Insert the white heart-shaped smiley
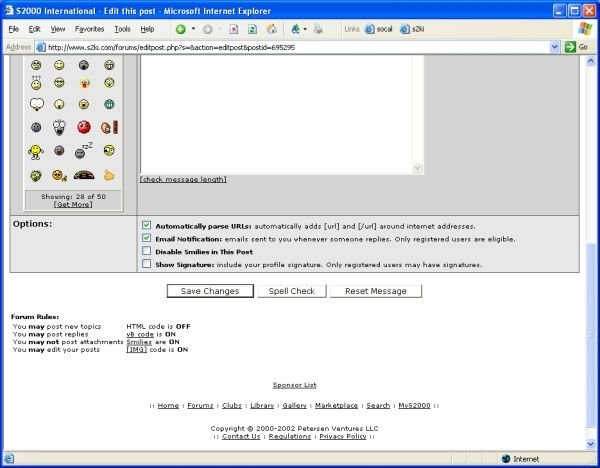 pyautogui.click(x=36, y=104)
